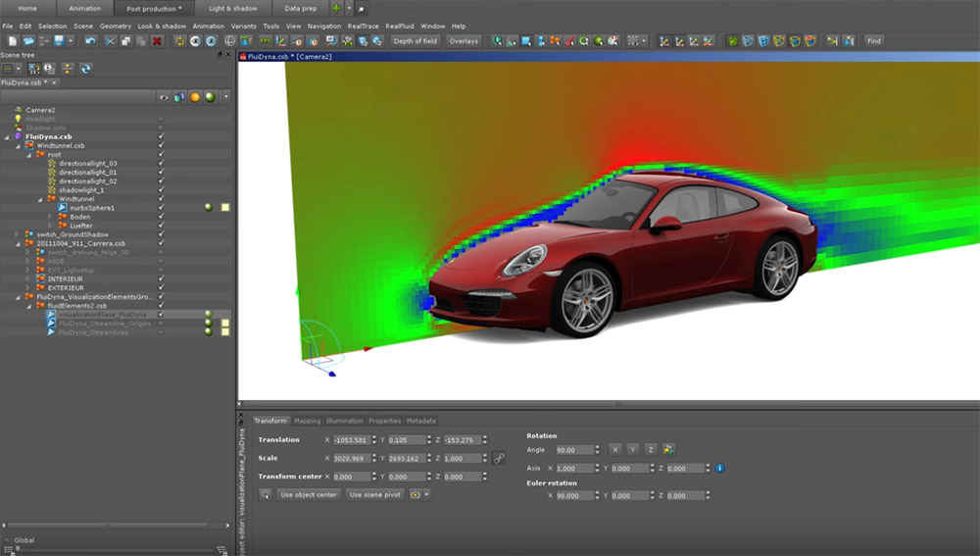980x556 pixels.
Task: Collapse the 20111004_911_Carrera.csb node
Action: pos(18,244)
